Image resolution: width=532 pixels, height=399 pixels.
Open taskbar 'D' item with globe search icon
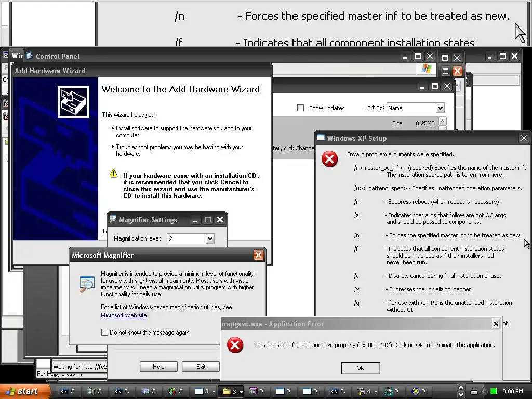coord(392,391)
